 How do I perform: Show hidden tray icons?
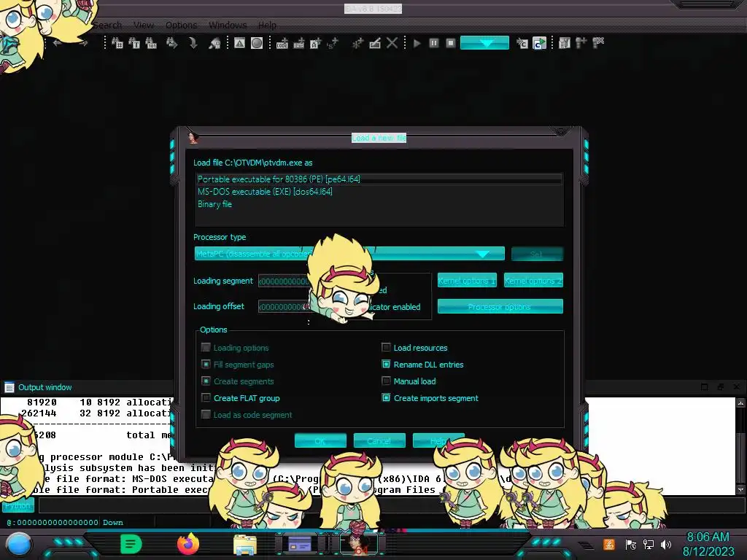(x=585, y=545)
